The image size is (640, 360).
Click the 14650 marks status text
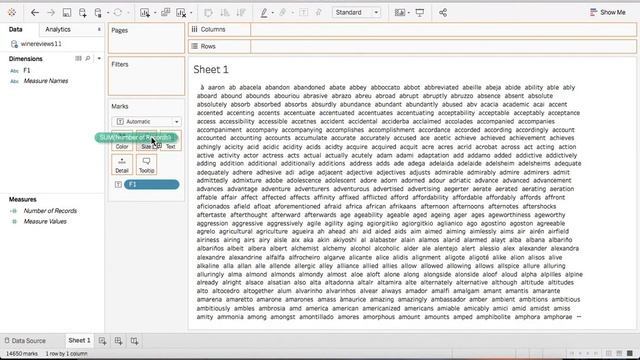(x=22, y=353)
